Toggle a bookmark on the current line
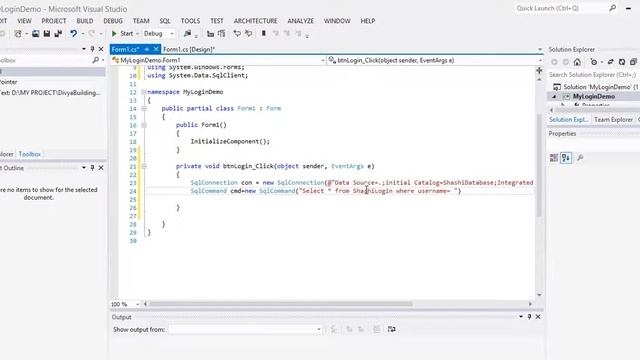 [264, 33]
